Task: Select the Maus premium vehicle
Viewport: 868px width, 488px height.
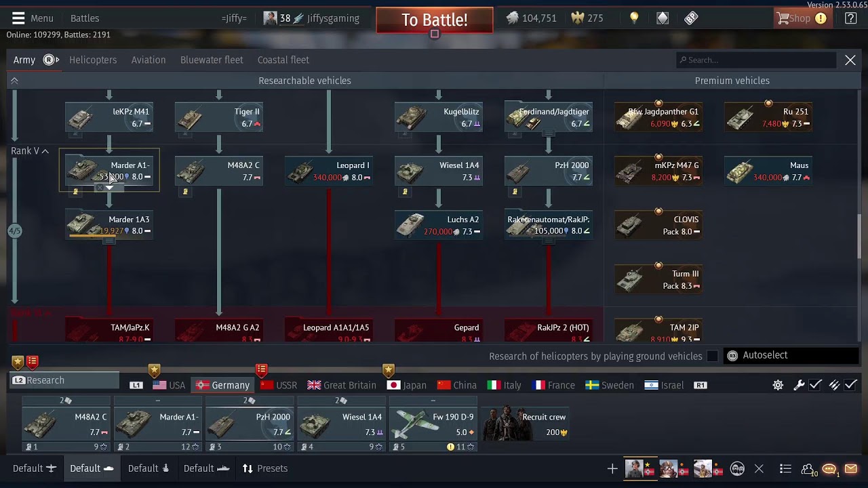Action: [x=768, y=171]
